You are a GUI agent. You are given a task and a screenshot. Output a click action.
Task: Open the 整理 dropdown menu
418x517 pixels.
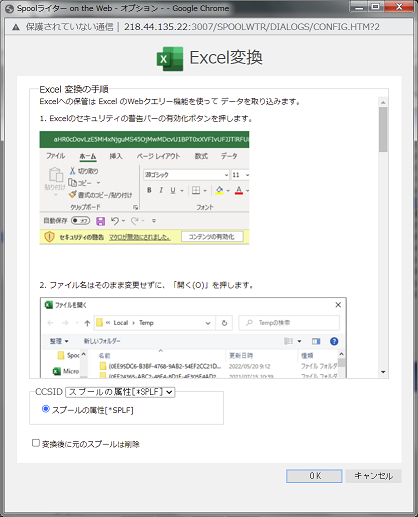coord(59,341)
